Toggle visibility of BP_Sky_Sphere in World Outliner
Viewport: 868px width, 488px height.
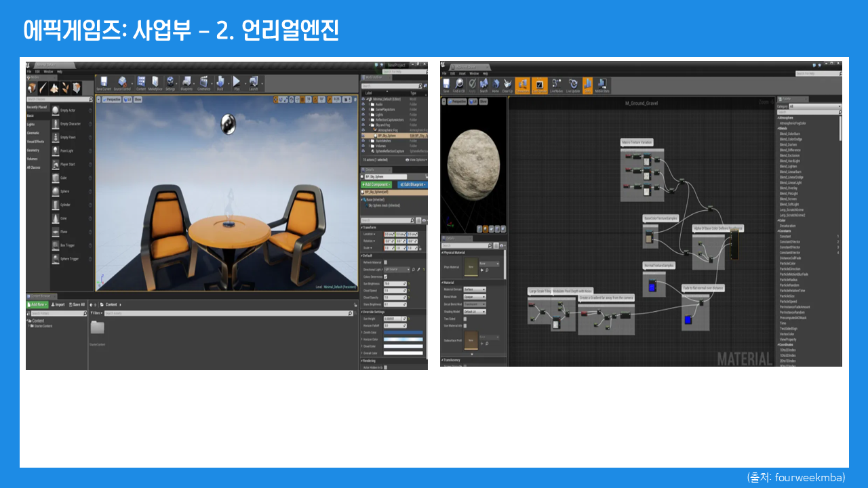point(363,135)
